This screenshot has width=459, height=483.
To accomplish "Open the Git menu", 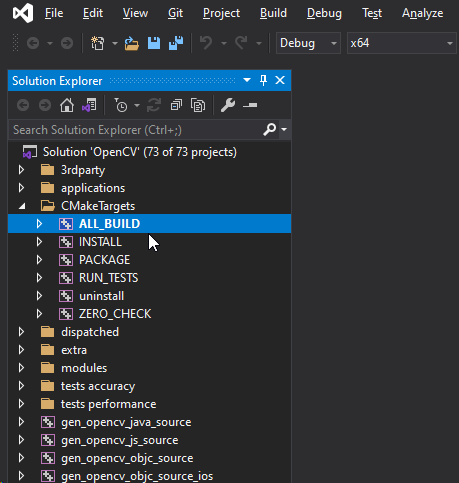I will [175, 13].
